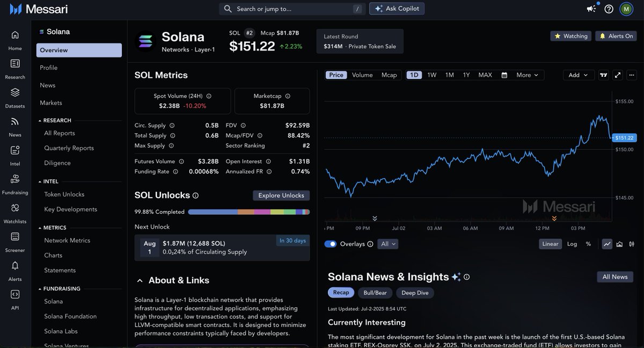Switch chart scale to Log

pos(572,244)
